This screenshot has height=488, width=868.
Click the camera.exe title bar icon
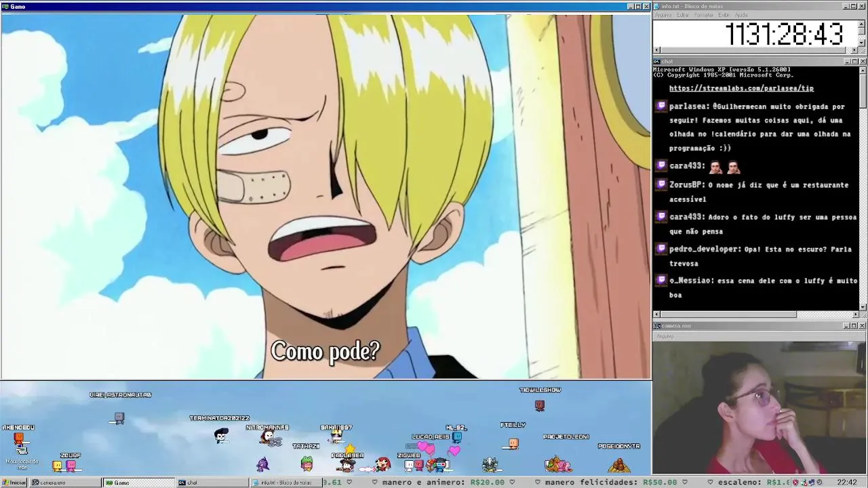pos(657,326)
